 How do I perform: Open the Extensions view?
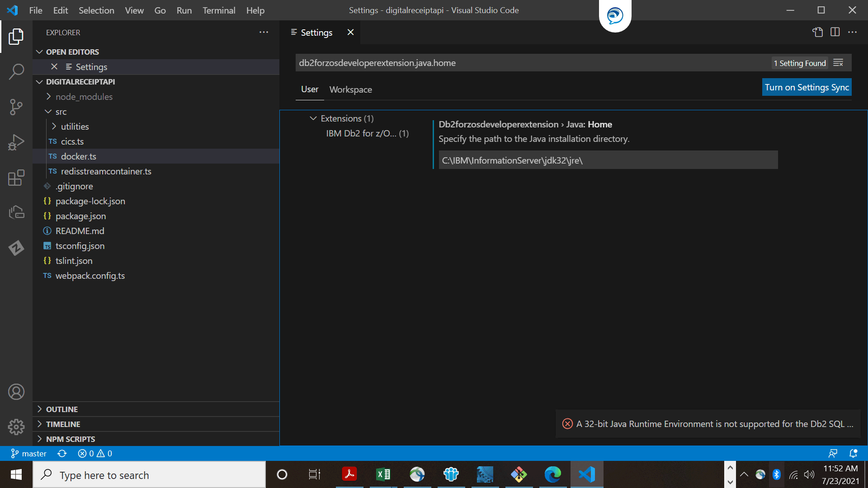click(x=16, y=178)
